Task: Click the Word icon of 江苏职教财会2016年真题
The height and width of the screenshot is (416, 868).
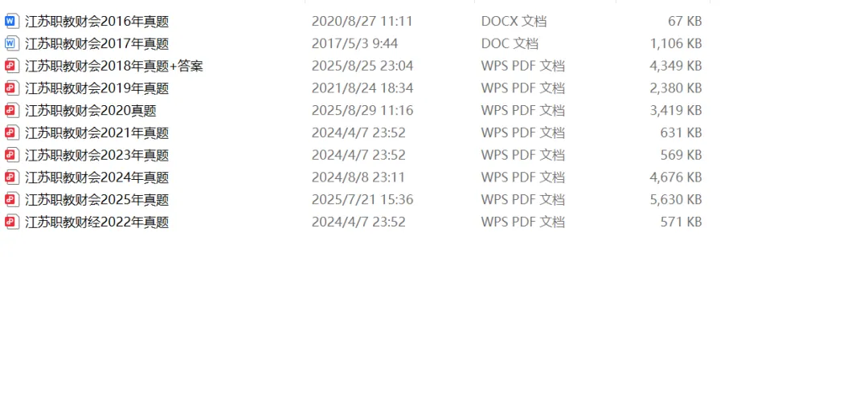Action: coord(11,22)
